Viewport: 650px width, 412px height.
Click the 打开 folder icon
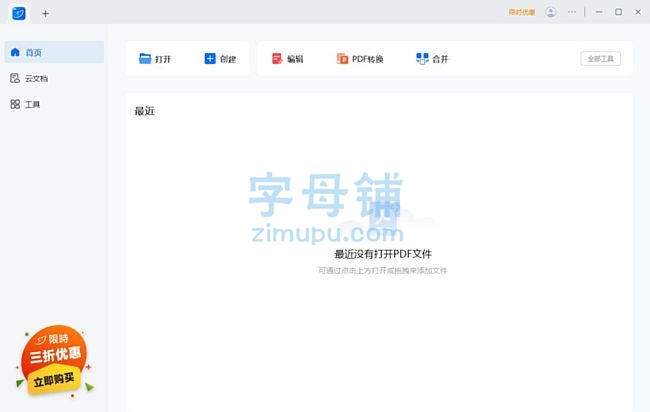pos(145,58)
